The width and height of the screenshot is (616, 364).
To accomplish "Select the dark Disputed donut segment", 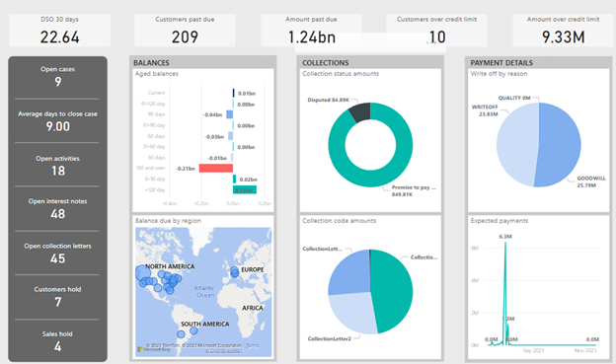I will coord(360,111).
